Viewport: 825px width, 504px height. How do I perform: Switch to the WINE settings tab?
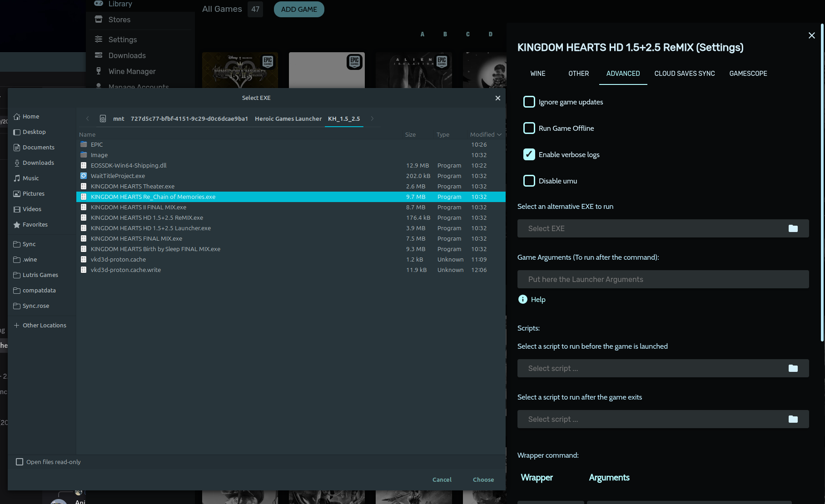pyautogui.click(x=538, y=74)
